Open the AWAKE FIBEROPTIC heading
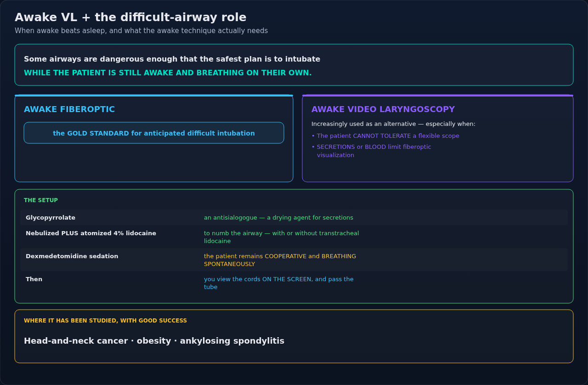The width and height of the screenshot is (588, 385). pos(69,109)
